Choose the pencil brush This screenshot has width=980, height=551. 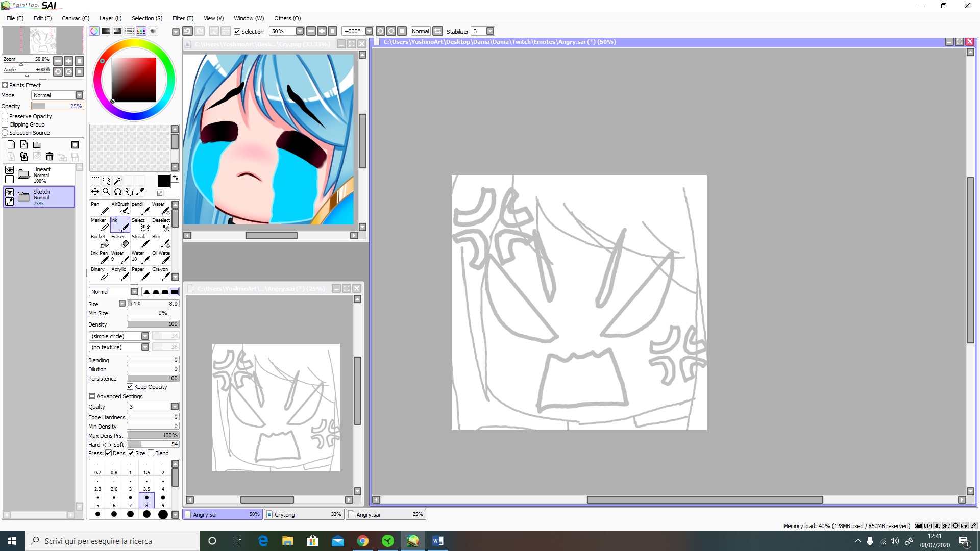click(x=140, y=208)
